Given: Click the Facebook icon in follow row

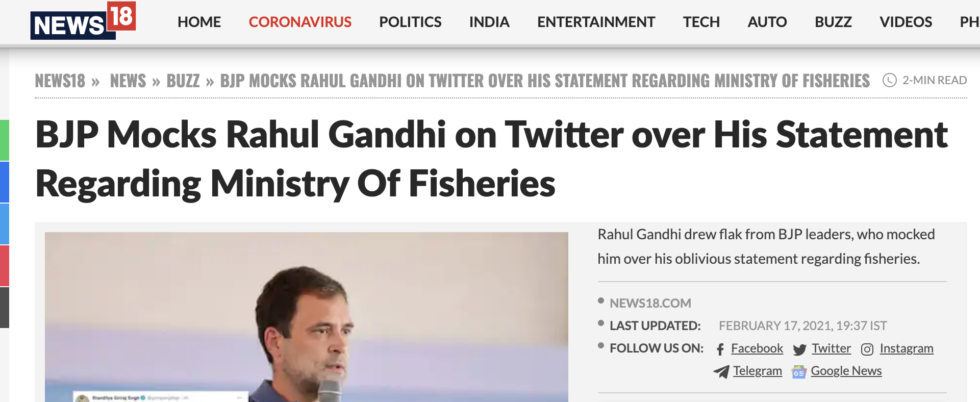Looking at the screenshot, I should coord(720,349).
